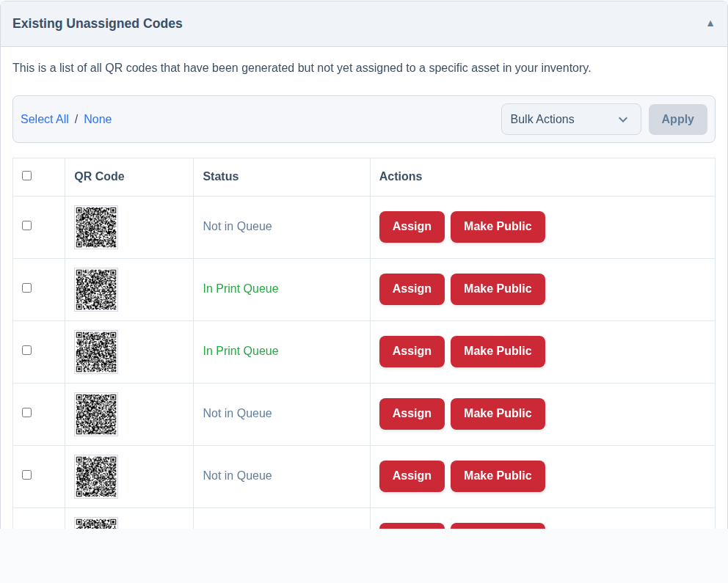Click the Apply button
728x583 pixels.
coord(677,120)
